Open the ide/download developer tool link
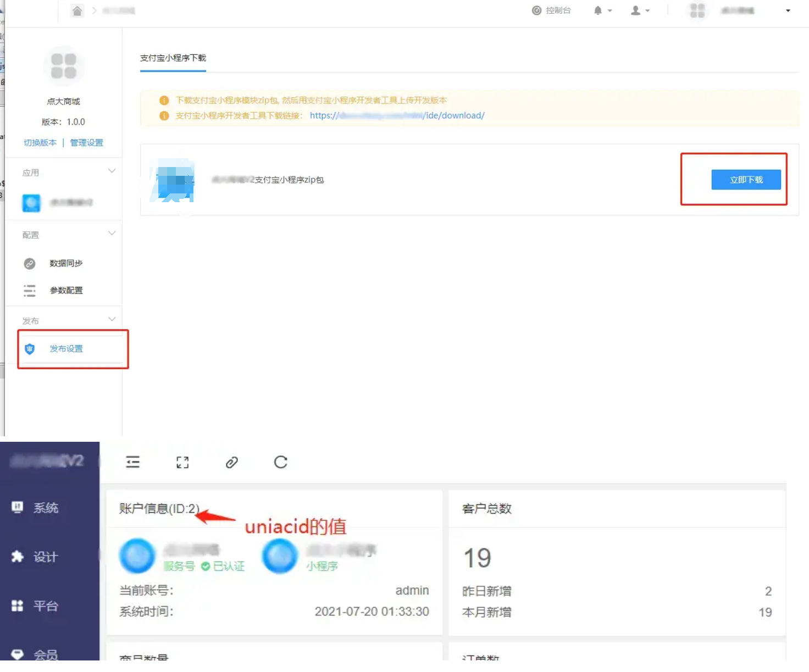The height and width of the screenshot is (672, 809). pos(397,115)
